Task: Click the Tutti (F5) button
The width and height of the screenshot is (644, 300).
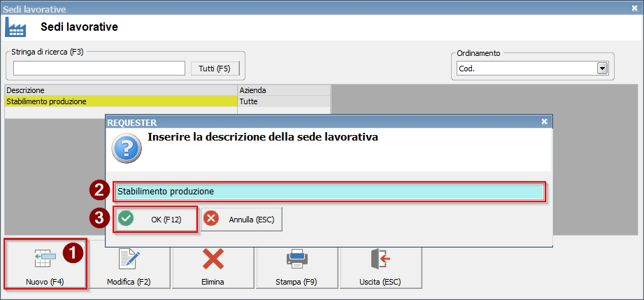Action: click(215, 69)
